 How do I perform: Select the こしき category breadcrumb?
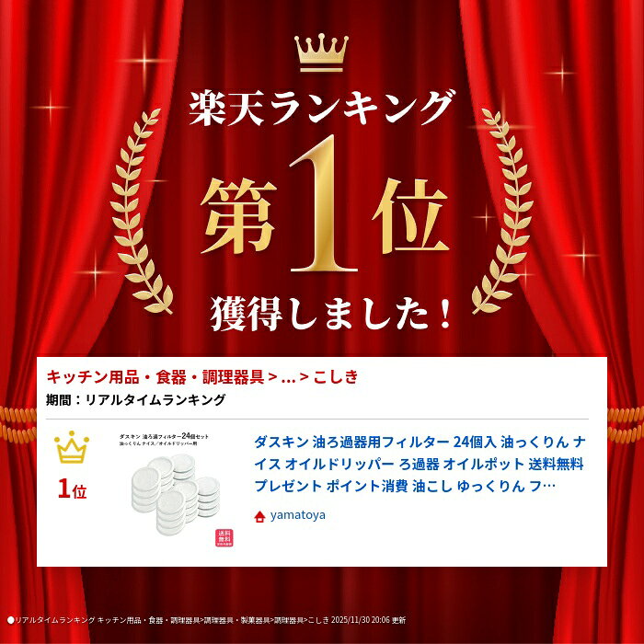(336, 377)
